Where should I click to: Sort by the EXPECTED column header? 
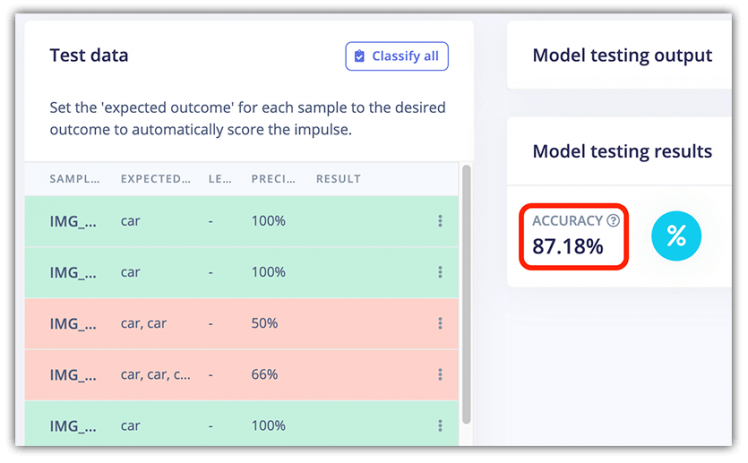(x=155, y=179)
